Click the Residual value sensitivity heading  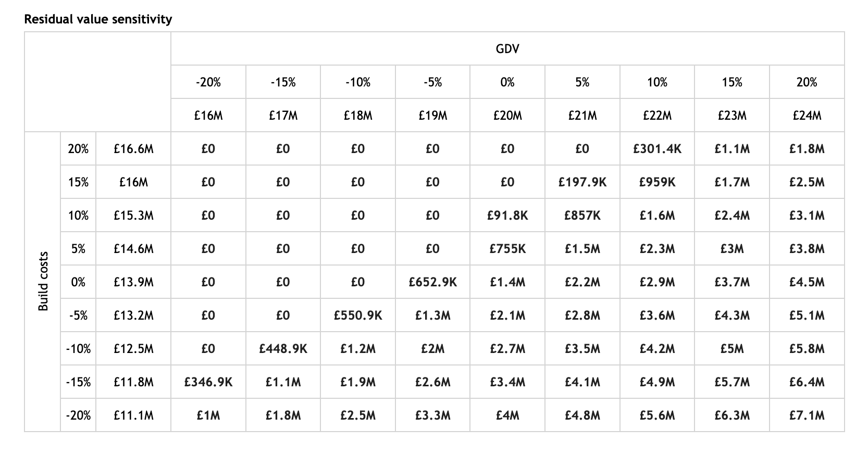pos(98,19)
